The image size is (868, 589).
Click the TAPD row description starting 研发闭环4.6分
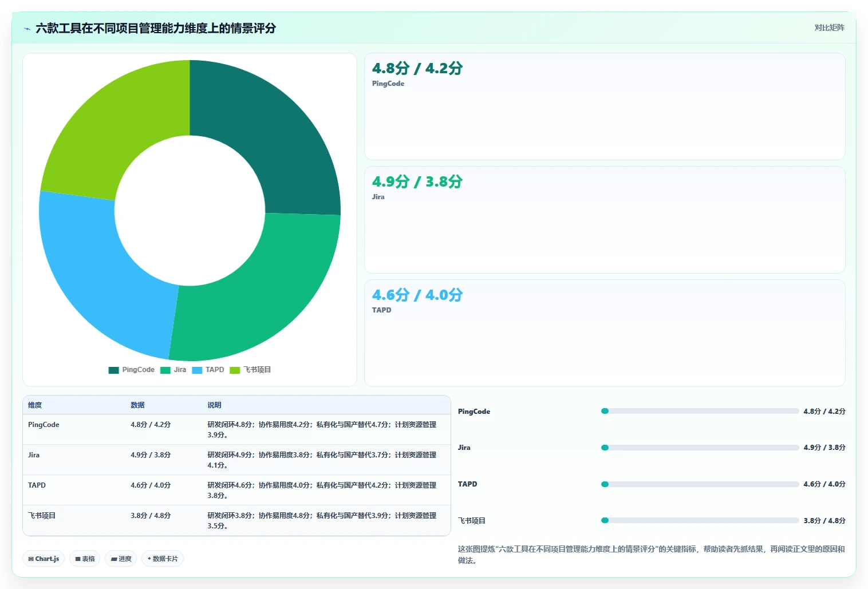pos(322,491)
